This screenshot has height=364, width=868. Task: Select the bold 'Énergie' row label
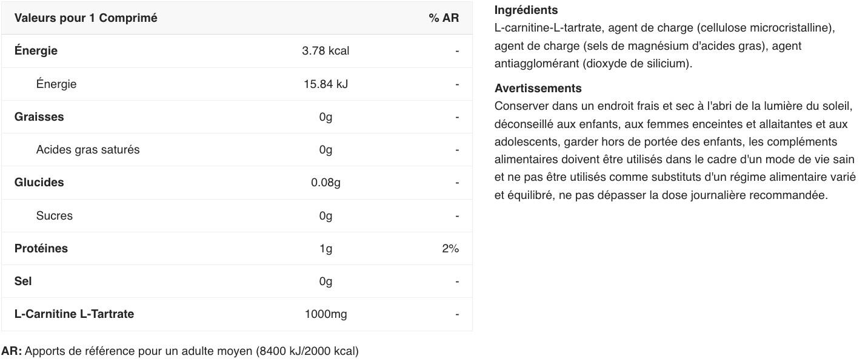pyautogui.click(x=36, y=51)
